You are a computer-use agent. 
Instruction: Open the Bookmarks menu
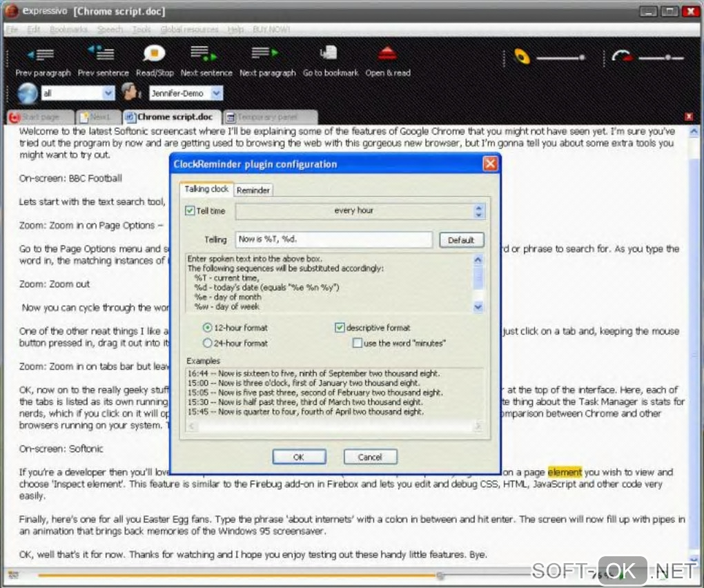pyautogui.click(x=68, y=29)
